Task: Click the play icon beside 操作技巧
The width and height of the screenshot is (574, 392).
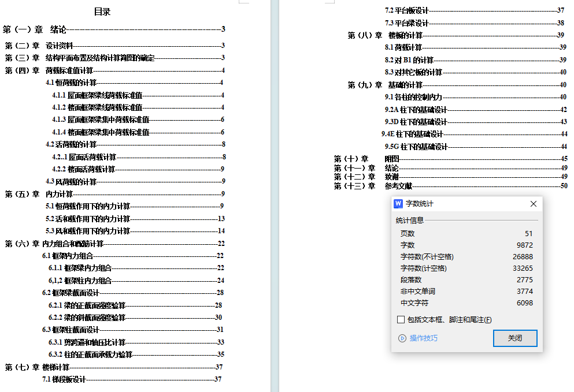Action: [x=402, y=338]
